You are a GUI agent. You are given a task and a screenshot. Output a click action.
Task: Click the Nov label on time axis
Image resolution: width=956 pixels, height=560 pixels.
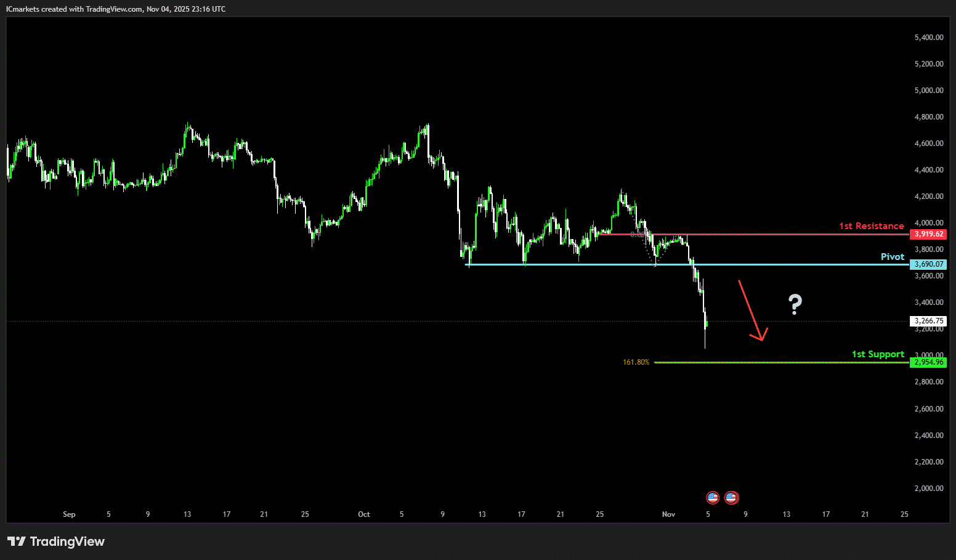(x=668, y=514)
